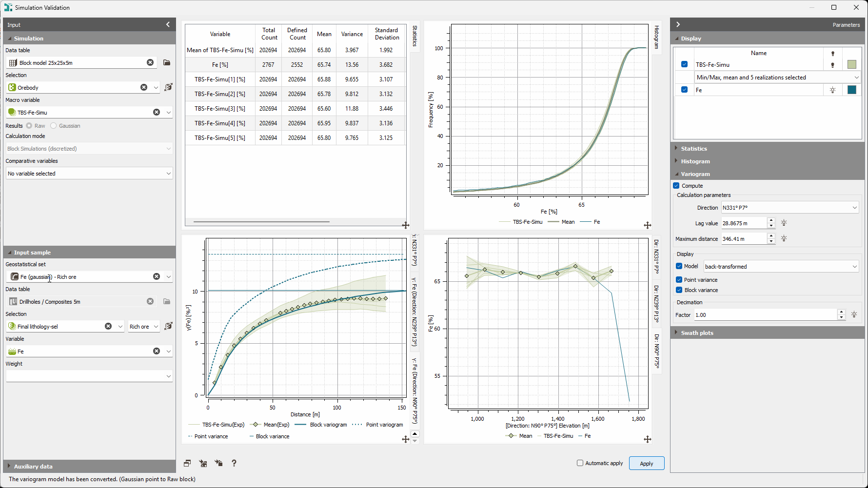Select variogram tab Direction N239° P13°
The image size is (868, 488).
pyautogui.click(x=414, y=312)
